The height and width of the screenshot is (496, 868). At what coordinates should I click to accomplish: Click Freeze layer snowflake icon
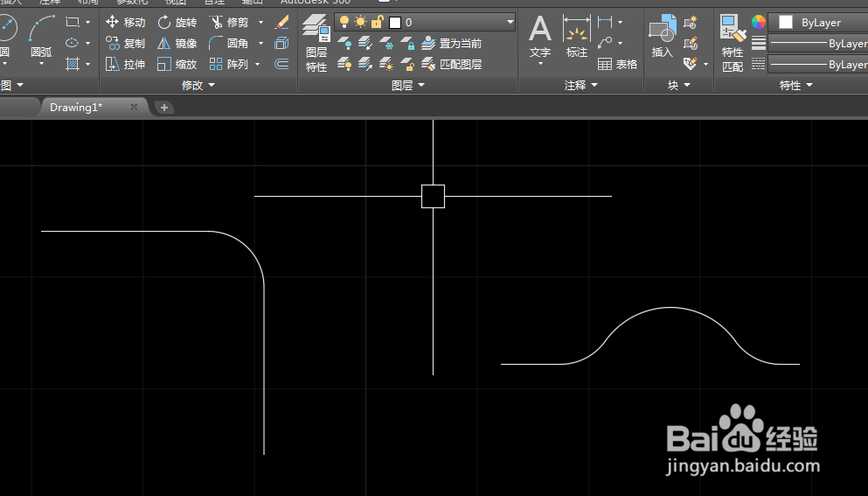pyautogui.click(x=386, y=43)
